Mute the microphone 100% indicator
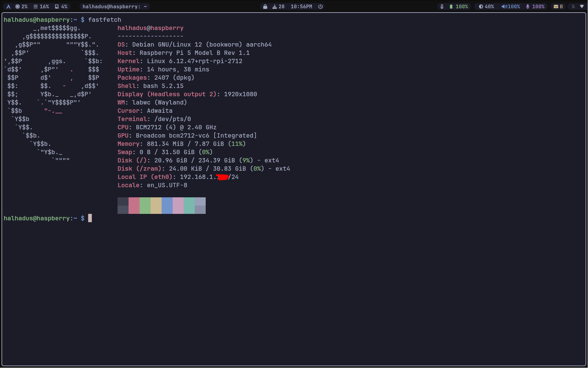The width and height of the screenshot is (588, 368). coord(535,6)
